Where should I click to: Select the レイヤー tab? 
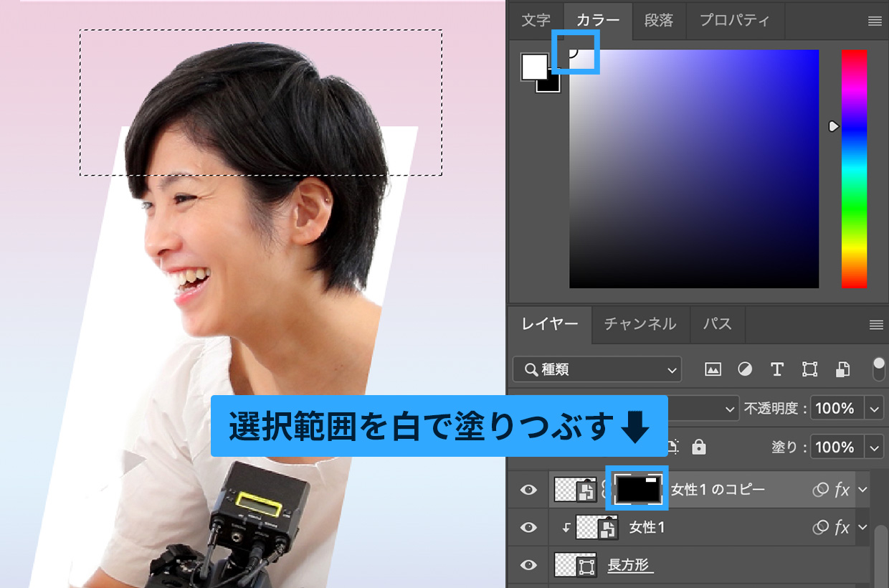click(x=550, y=324)
